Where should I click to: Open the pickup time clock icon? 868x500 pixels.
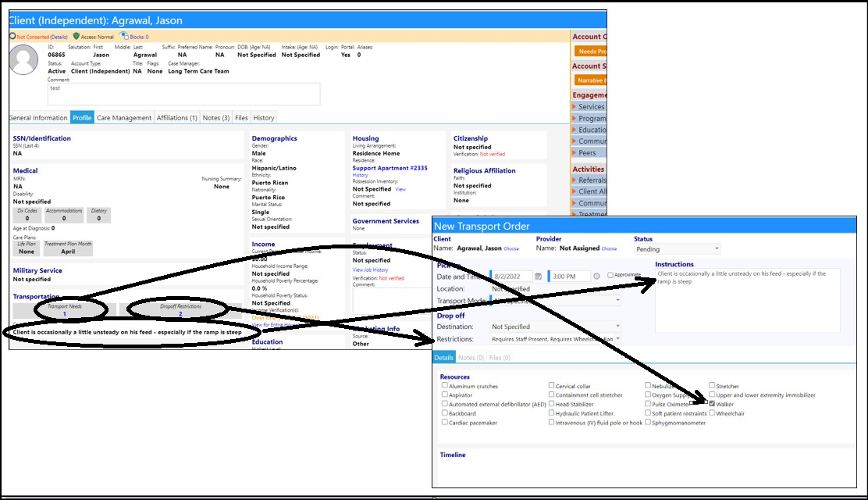click(x=596, y=276)
